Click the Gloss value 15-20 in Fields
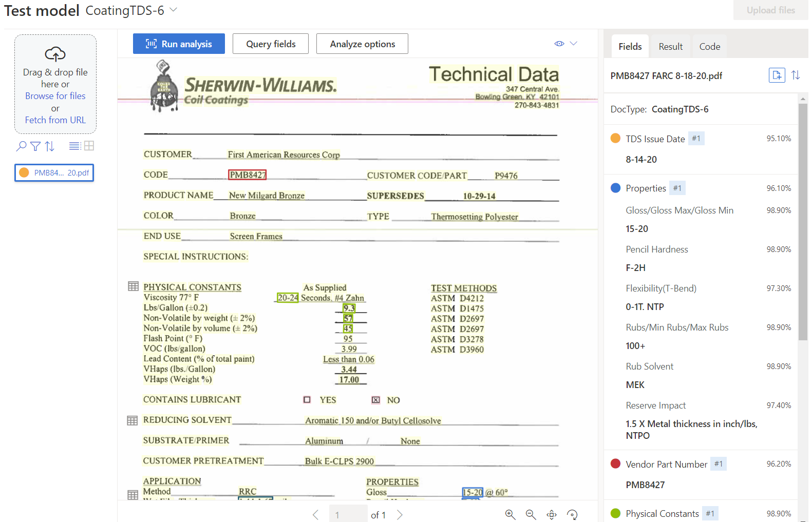This screenshot has width=812, height=522. click(637, 229)
